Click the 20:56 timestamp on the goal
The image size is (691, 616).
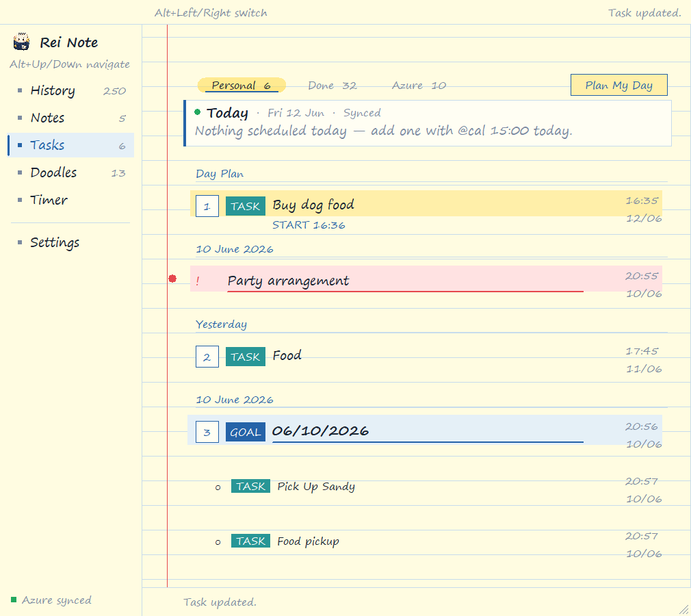(642, 427)
